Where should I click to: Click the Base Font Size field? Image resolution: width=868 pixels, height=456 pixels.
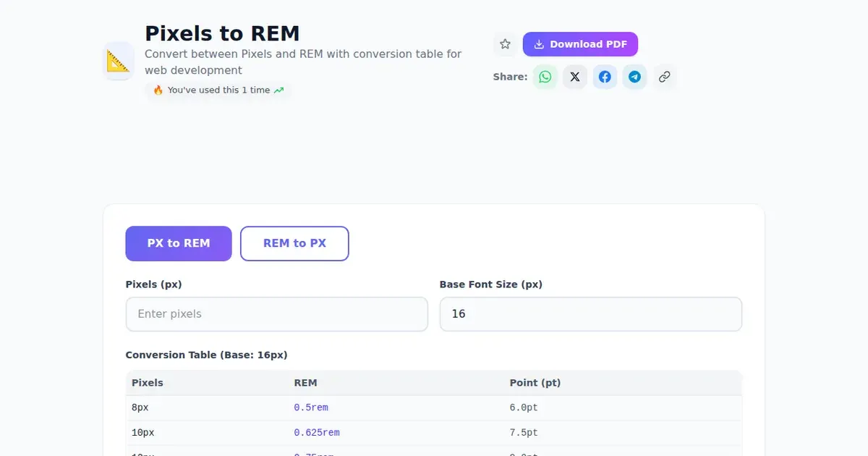pyautogui.click(x=591, y=314)
